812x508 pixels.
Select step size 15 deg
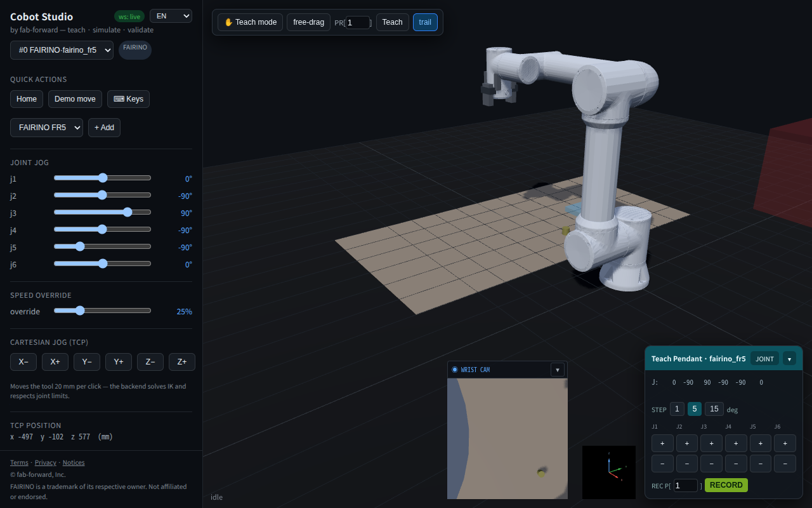coord(714,409)
